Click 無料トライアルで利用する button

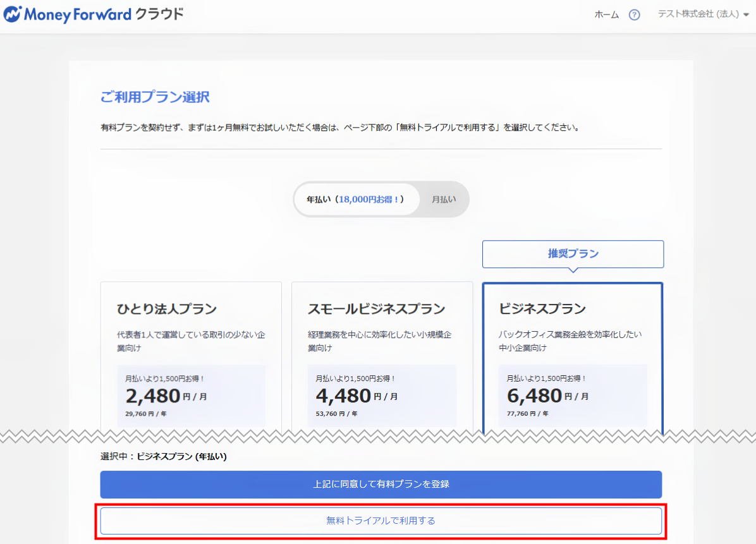(381, 521)
